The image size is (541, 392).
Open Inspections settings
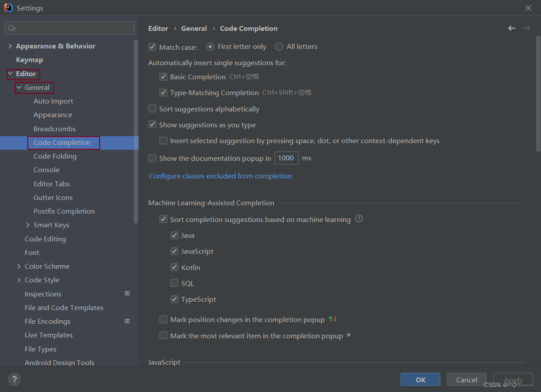point(43,294)
